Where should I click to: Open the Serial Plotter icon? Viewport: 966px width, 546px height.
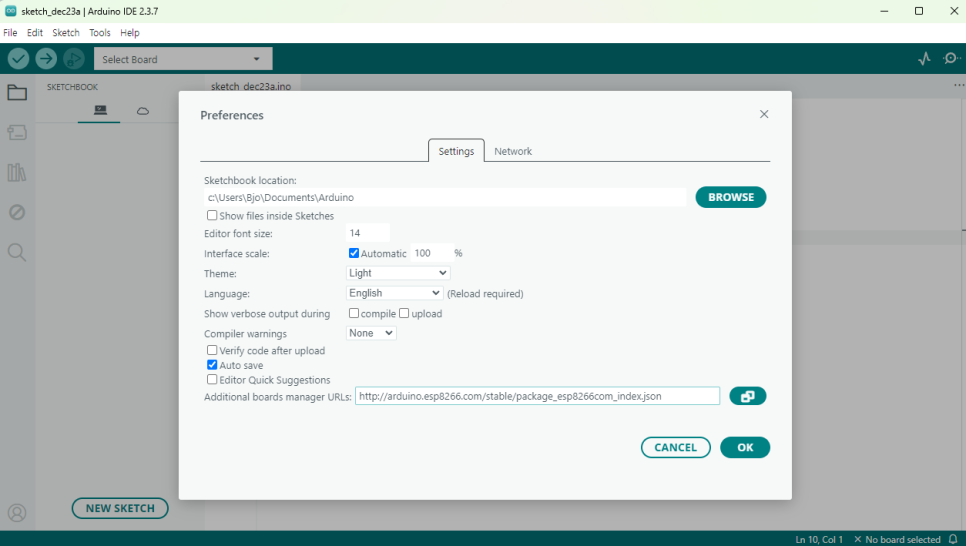click(x=924, y=59)
